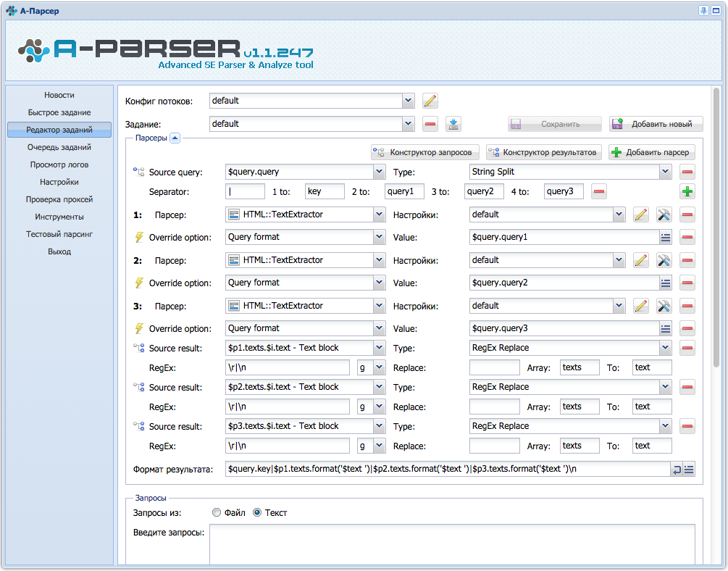Go to Проверка проксей

tap(59, 199)
